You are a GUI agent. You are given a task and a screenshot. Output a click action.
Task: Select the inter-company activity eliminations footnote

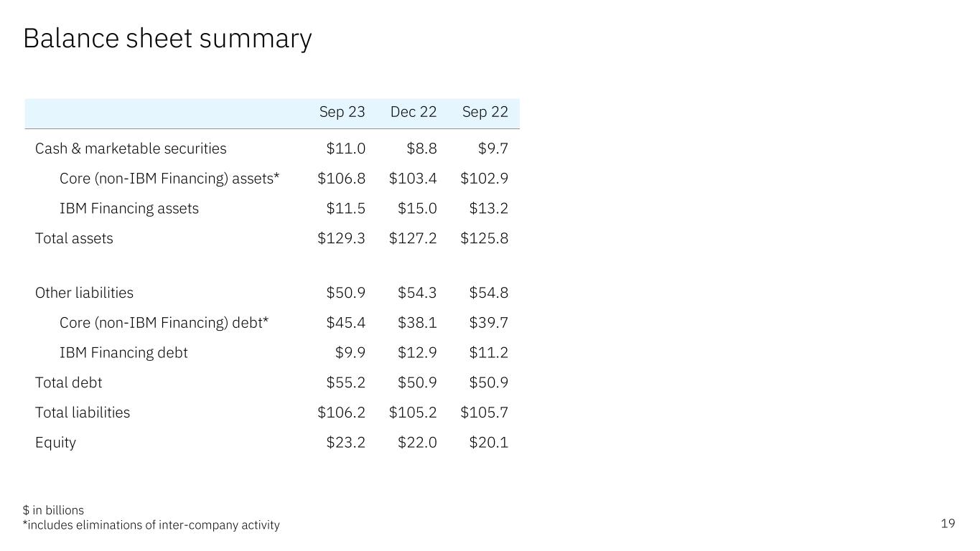coord(151,525)
